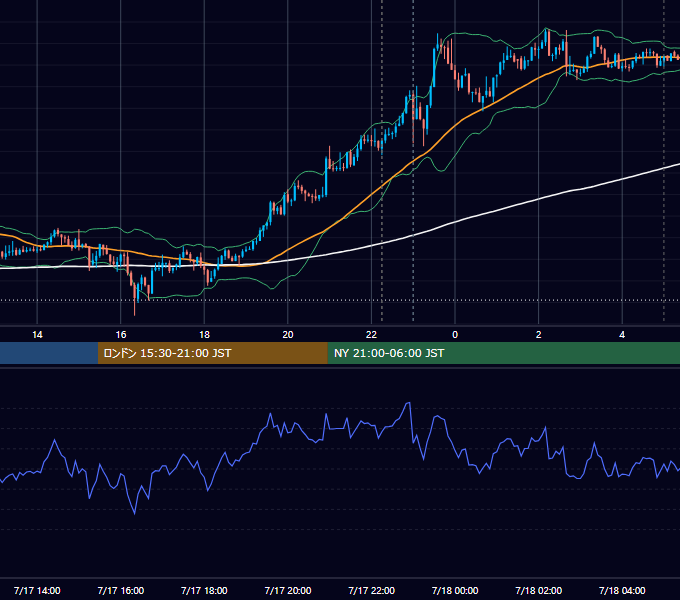Click the 18 hour axis label
The image size is (680, 600).
tap(204, 335)
